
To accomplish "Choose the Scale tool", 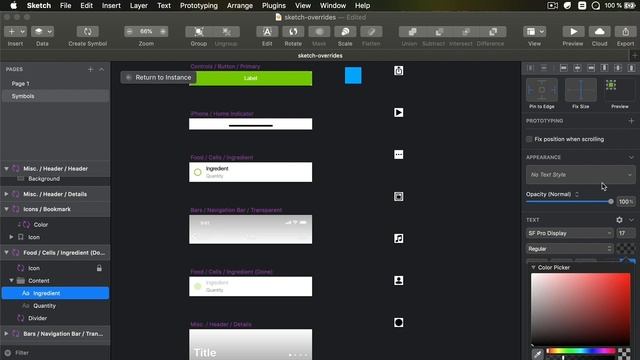I will [x=345, y=31].
